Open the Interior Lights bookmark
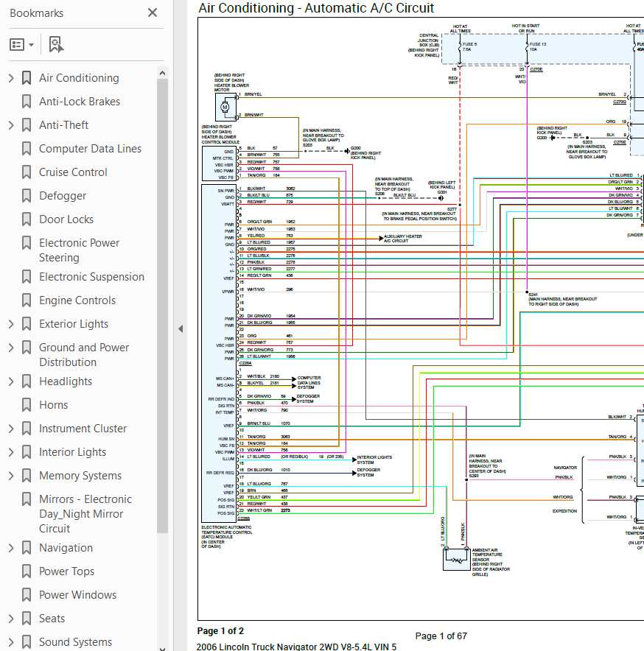This screenshot has height=651, width=644. 72,452
